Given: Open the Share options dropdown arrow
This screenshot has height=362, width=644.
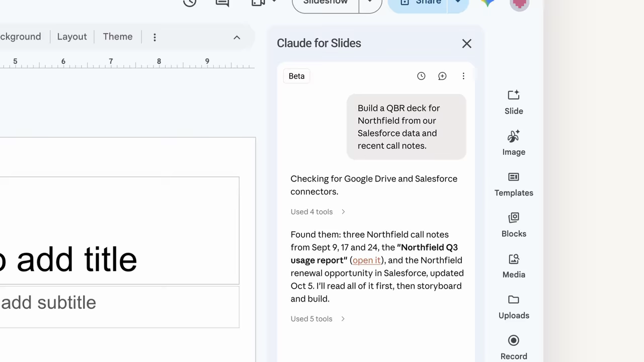Looking at the screenshot, I should coord(458,3).
